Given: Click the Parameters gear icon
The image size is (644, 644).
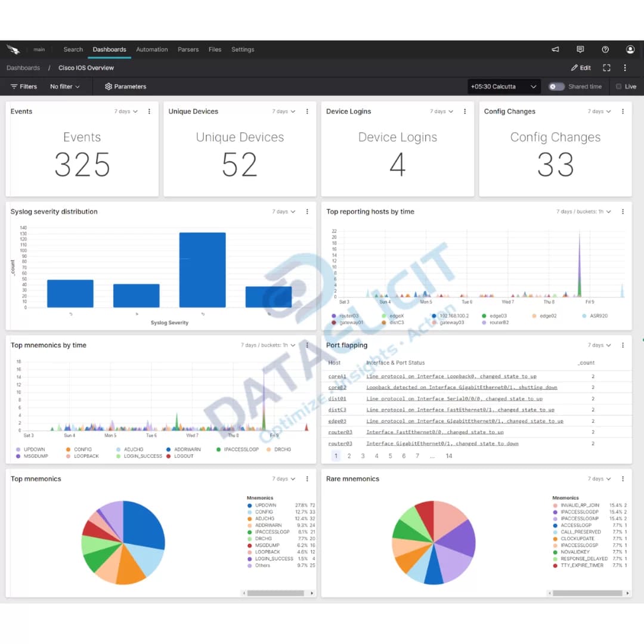Looking at the screenshot, I should pos(109,86).
